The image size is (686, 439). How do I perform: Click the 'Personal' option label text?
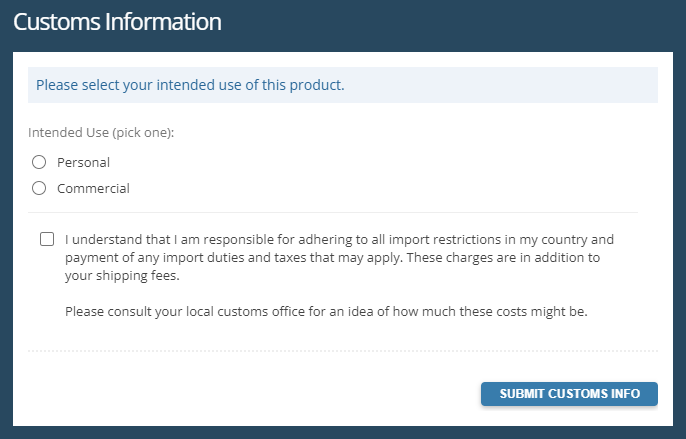click(83, 162)
